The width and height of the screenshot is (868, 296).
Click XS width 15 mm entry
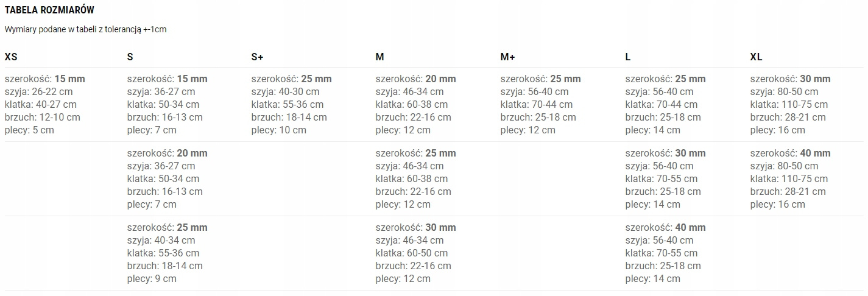pyautogui.click(x=45, y=79)
